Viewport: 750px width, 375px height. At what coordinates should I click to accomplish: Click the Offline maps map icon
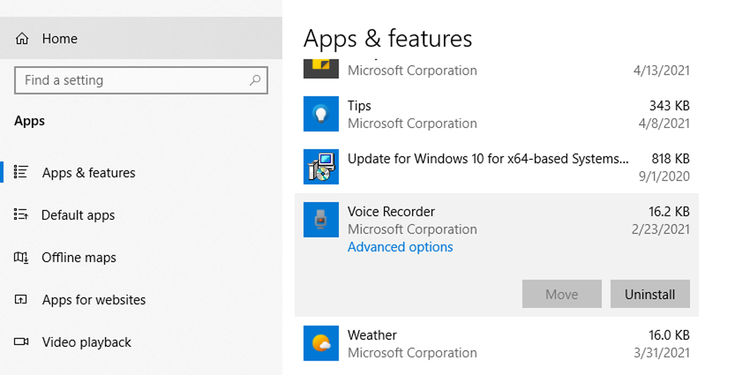pyautogui.click(x=22, y=257)
